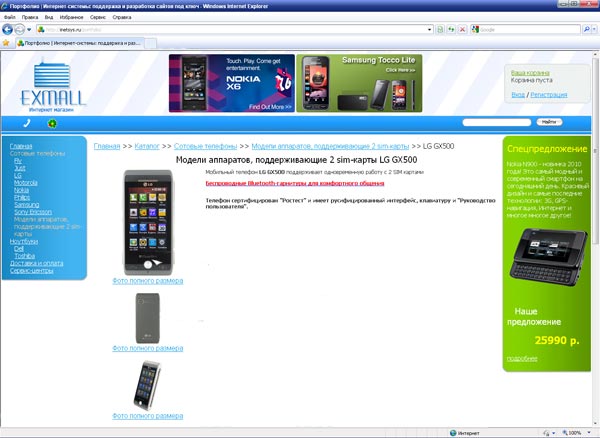Click the LG GX500 angled view photo
This screenshot has width=600, height=438.
[147, 386]
